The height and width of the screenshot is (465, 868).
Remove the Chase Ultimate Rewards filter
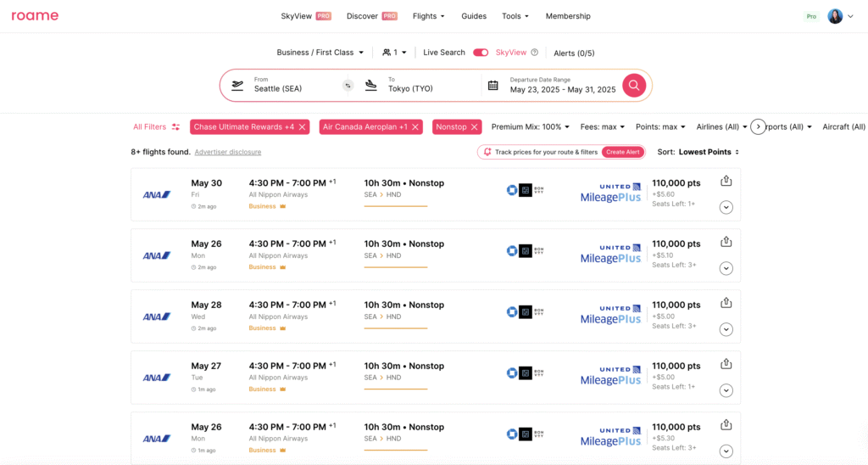pyautogui.click(x=302, y=126)
